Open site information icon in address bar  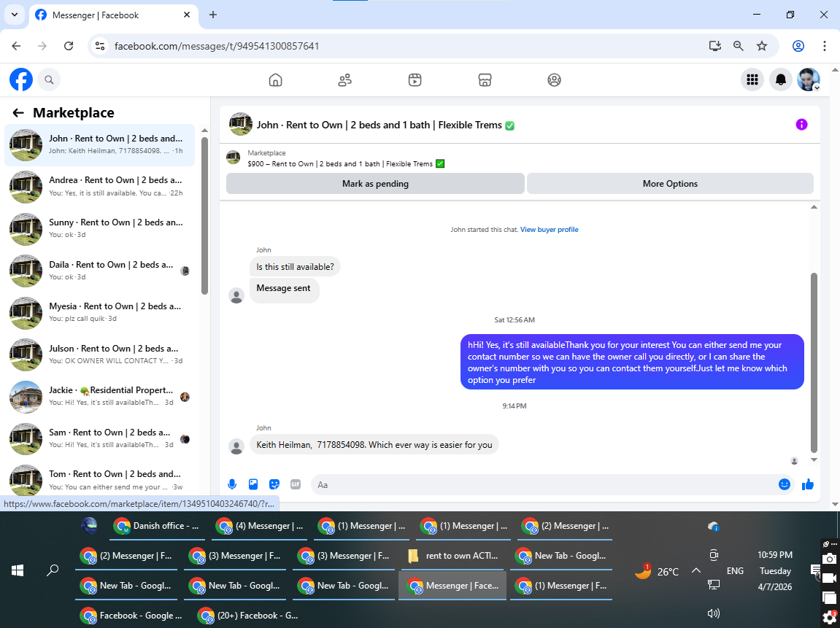point(100,46)
